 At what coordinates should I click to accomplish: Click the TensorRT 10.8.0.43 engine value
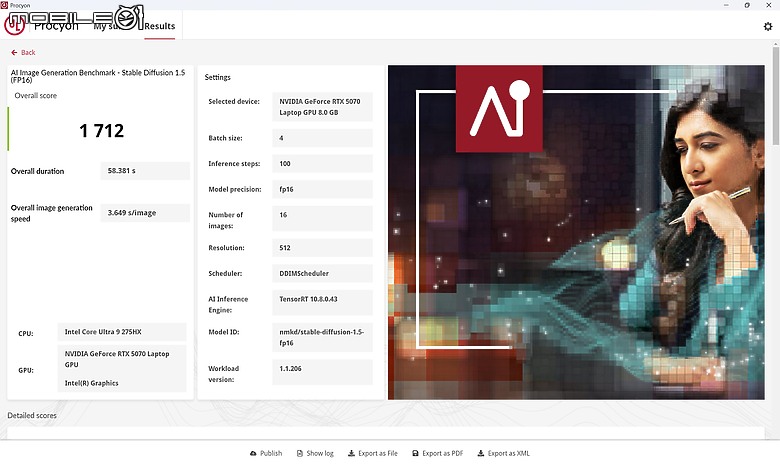[322, 302]
